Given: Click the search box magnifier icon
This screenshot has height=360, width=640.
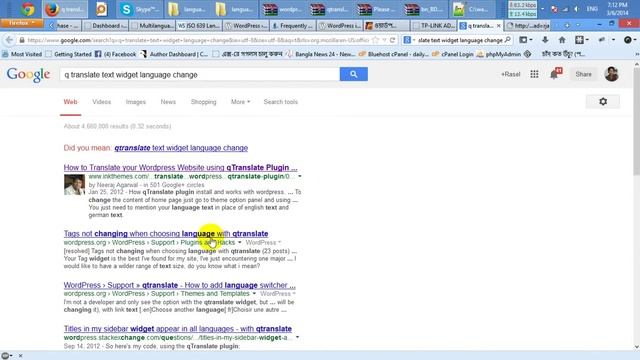Looking at the screenshot, I should pyautogui.click(x=507, y=40).
